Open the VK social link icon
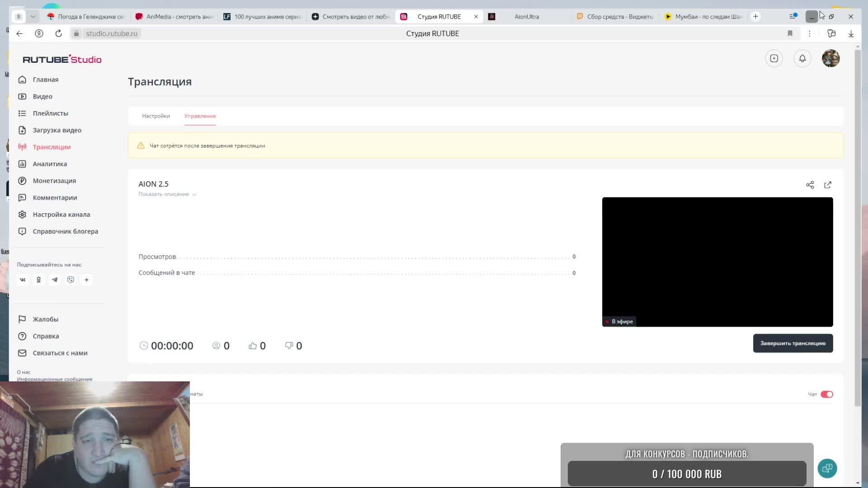 pyautogui.click(x=23, y=280)
